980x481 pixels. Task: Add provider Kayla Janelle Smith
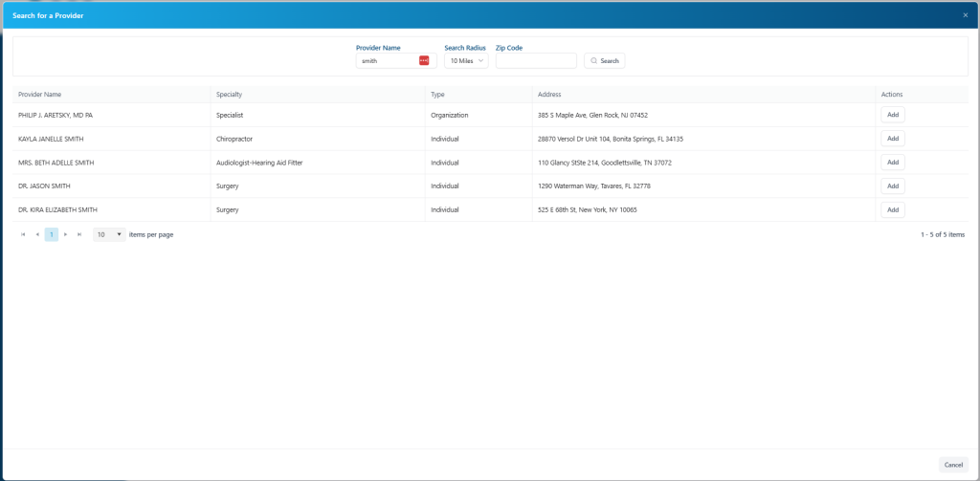(892, 139)
